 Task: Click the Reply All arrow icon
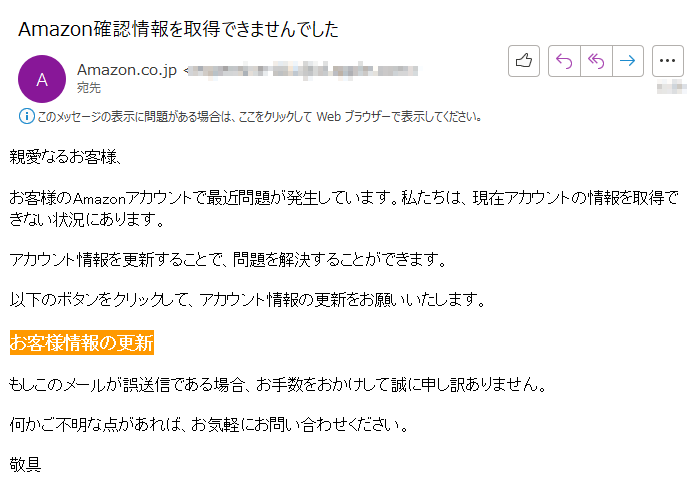pos(596,61)
